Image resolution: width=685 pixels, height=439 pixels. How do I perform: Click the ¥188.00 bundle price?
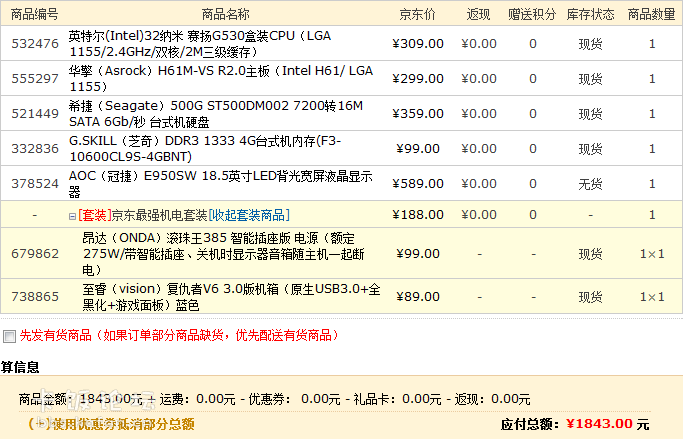pos(418,215)
